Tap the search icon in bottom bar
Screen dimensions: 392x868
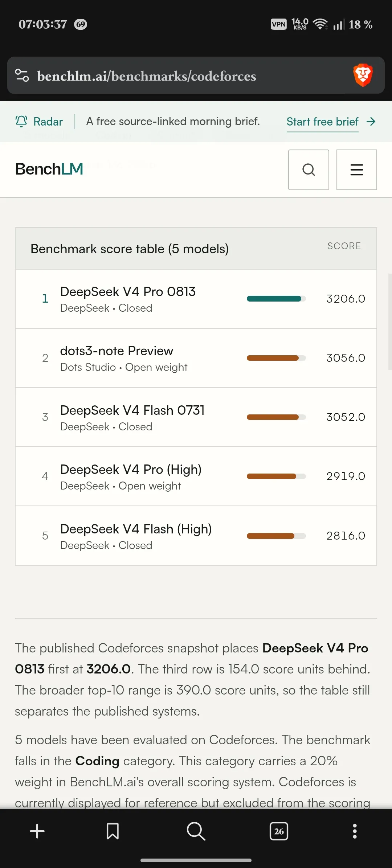(x=196, y=831)
